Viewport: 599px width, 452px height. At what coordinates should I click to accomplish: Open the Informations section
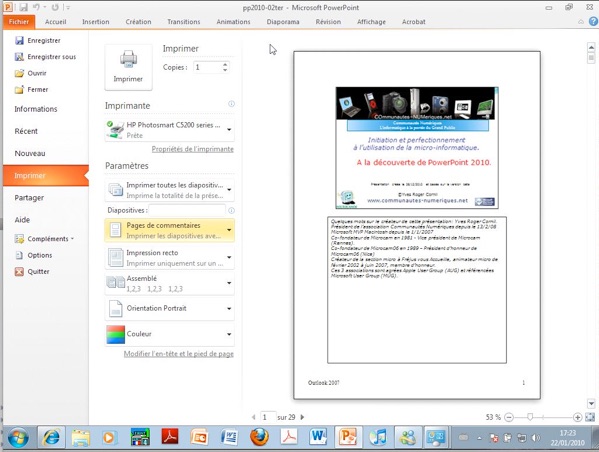tap(36, 109)
